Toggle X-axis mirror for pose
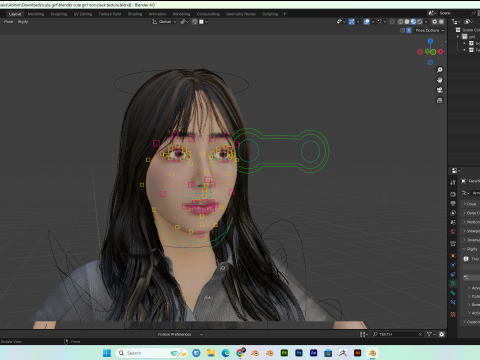This screenshot has height=360, width=480. click(x=409, y=30)
